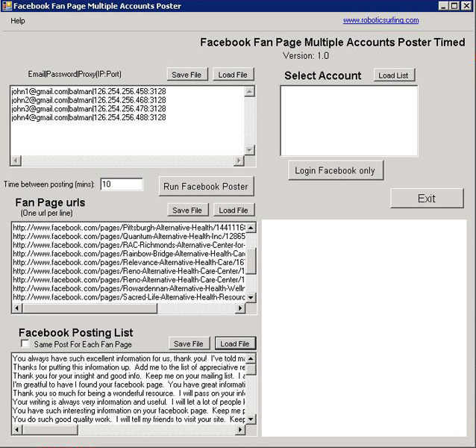
Task: Click the 'Thanks for putting this information up' line
Action: click(x=129, y=367)
